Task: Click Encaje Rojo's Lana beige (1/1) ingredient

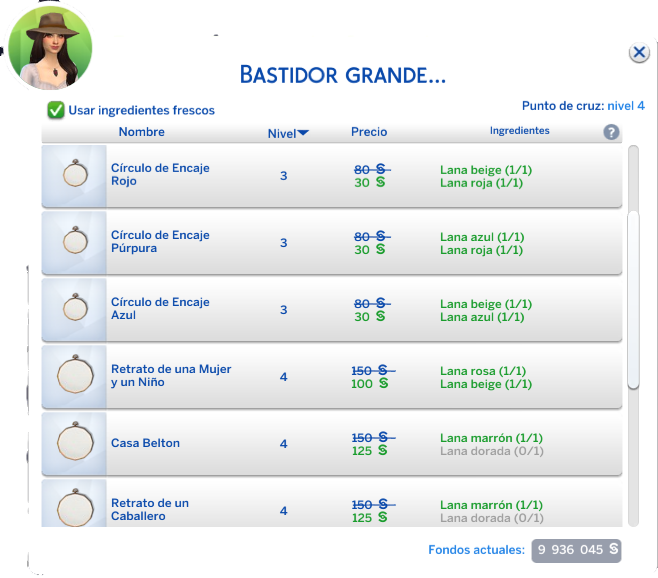Action: click(x=486, y=170)
